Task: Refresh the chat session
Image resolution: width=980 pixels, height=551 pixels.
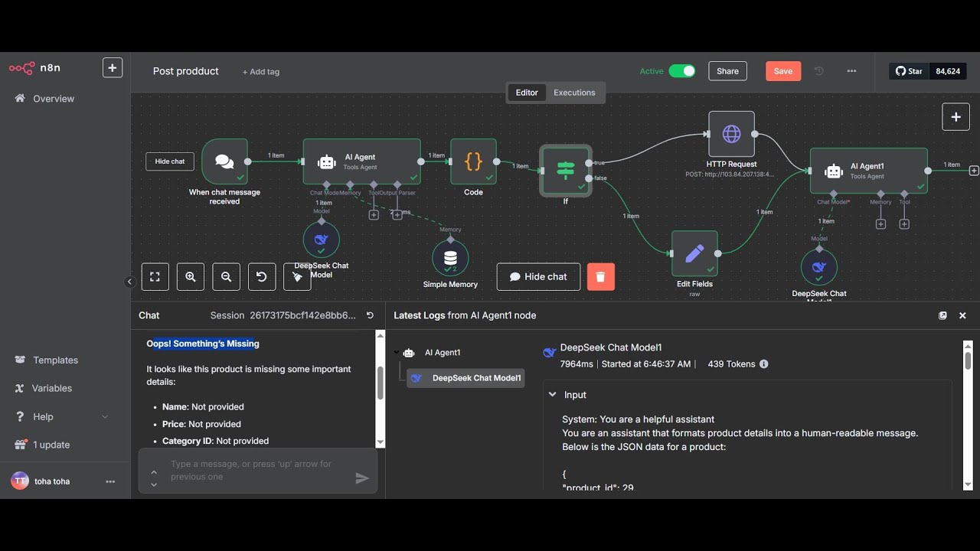Action: (x=371, y=315)
